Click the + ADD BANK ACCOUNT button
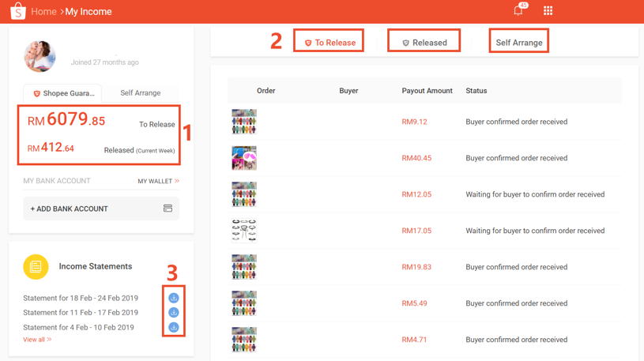The image size is (644, 361). 101,209
